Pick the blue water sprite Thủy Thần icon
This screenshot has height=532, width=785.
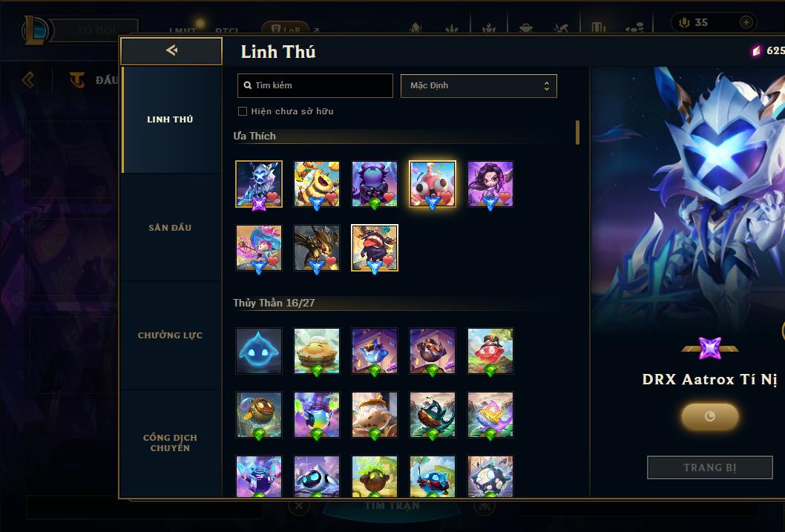coord(259,351)
